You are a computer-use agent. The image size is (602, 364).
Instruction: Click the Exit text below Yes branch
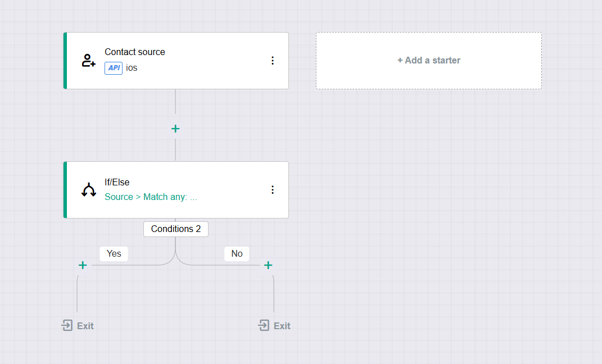pyautogui.click(x=85, y=326)
